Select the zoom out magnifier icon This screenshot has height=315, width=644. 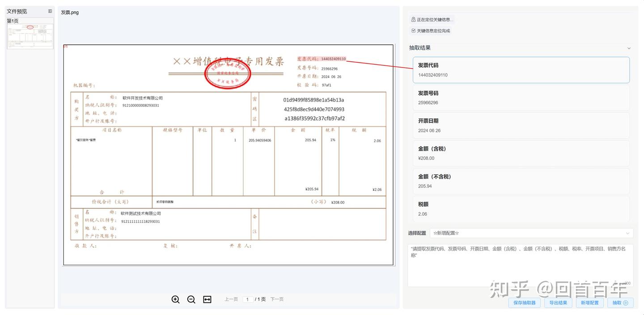coord(191,299)
